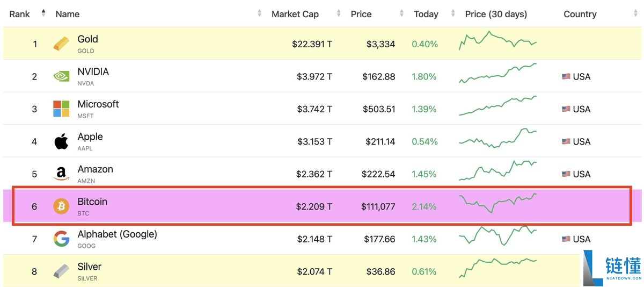
Task: Select Alphabet market cap $2.148 T
Action: pos(314,239)
